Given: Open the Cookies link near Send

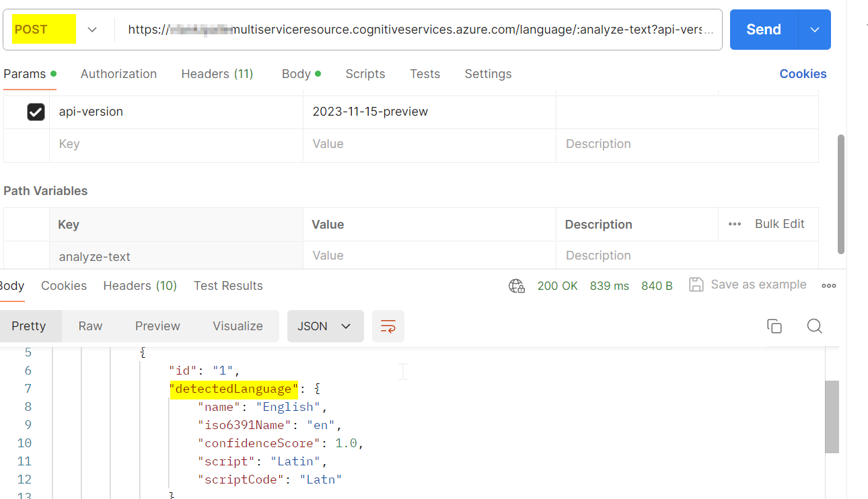Looking at the screenshot, I should (803, 74).
